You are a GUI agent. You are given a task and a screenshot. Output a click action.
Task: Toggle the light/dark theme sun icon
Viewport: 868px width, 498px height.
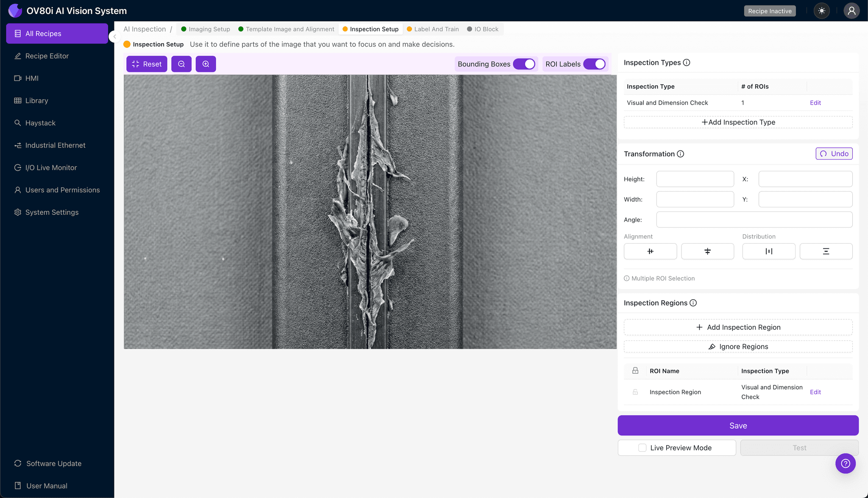click(x=822, y=11)
